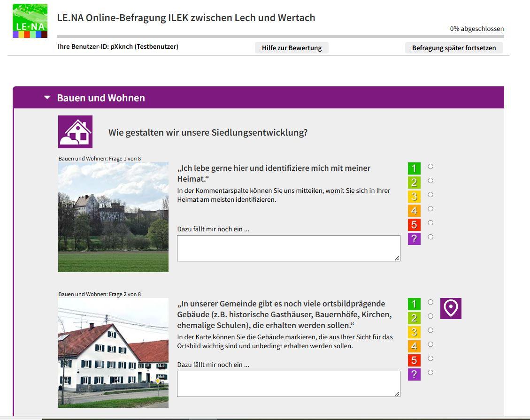Click the white farmhouse photo for Frage 2
The image size is (530, 420).
click(x=113, y=353)
